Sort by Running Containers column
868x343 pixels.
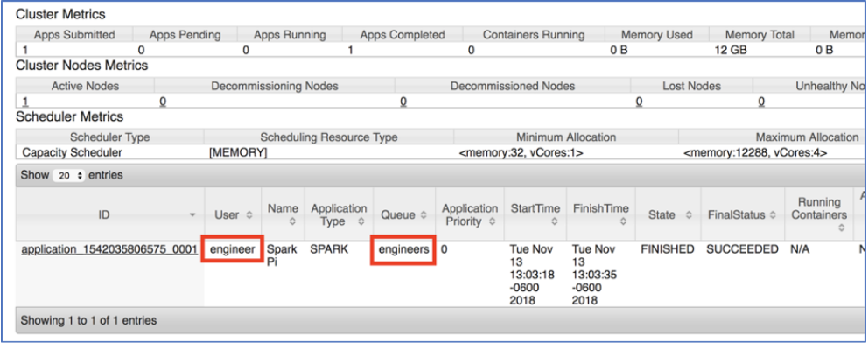819,214
